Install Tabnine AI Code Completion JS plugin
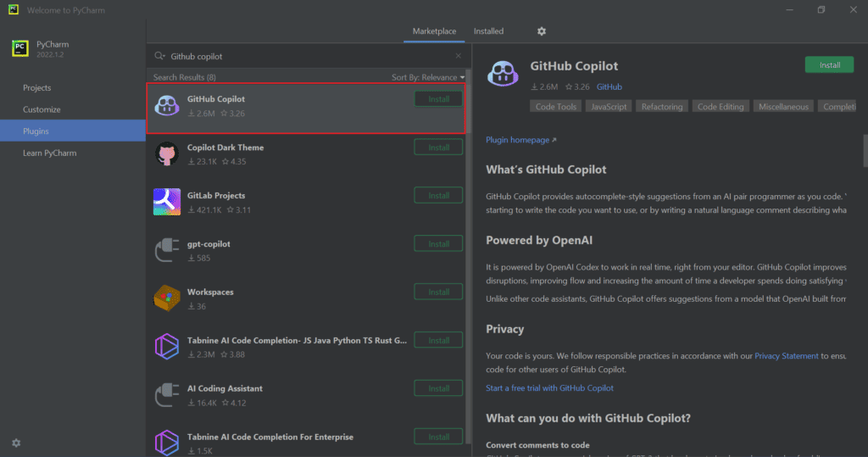The height and width of the screenshot is (457, 868). point(438,340)
